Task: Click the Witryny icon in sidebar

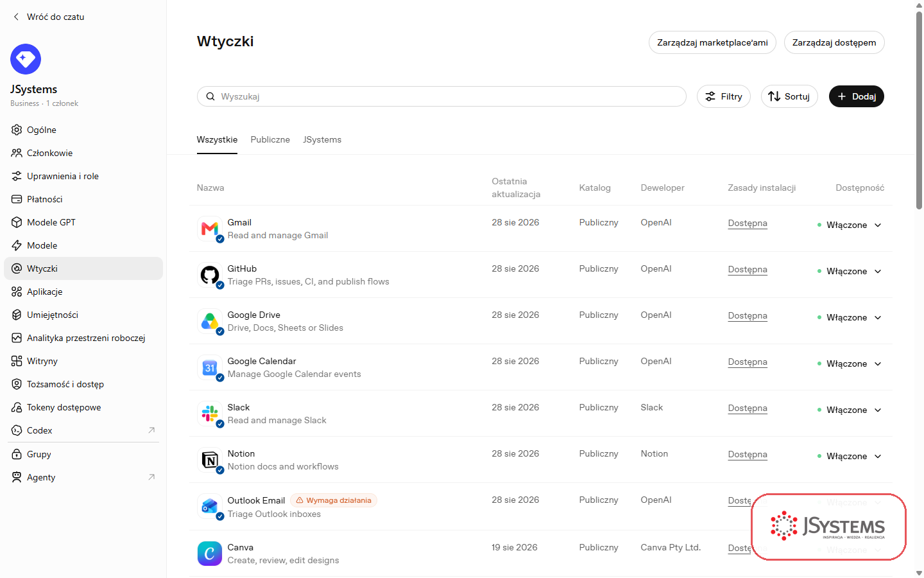Action: click(17, 361)
